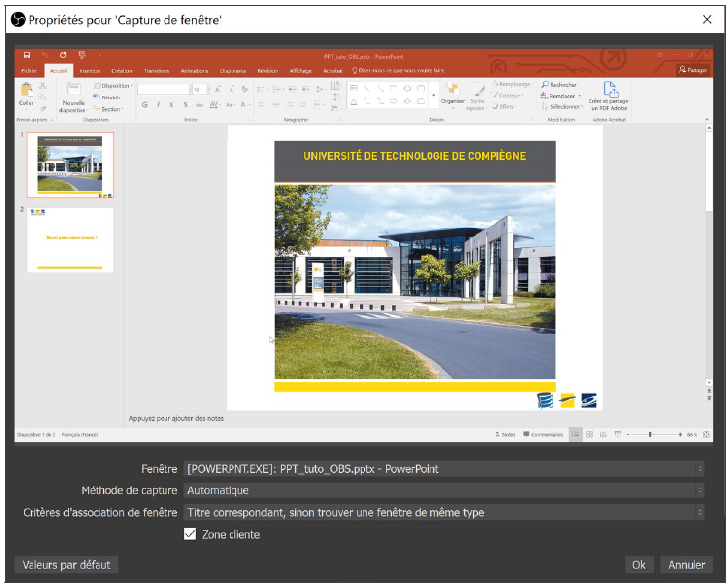This screenshot has width=728, height=586.
Task: Click the Nouvelle diapositive icon
Action: (73, 89)
